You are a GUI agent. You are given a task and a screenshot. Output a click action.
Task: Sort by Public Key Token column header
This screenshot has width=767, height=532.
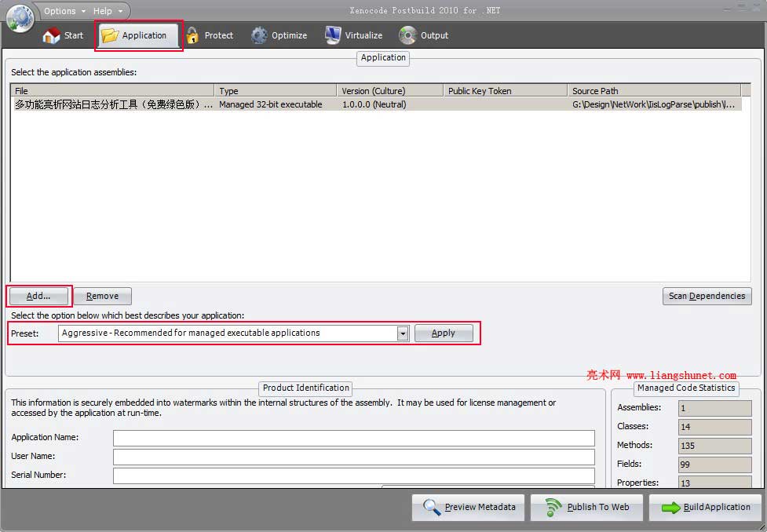click(x=506, y=91)
